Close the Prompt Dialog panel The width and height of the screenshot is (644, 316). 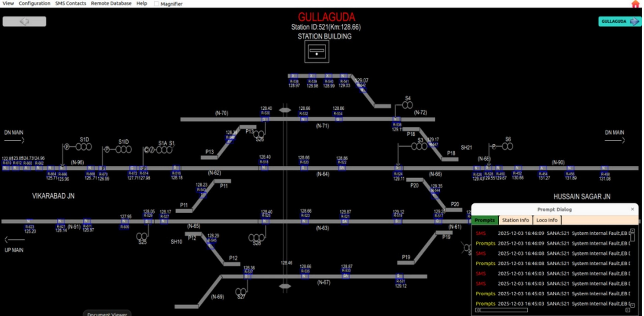[x=632, y=209]
